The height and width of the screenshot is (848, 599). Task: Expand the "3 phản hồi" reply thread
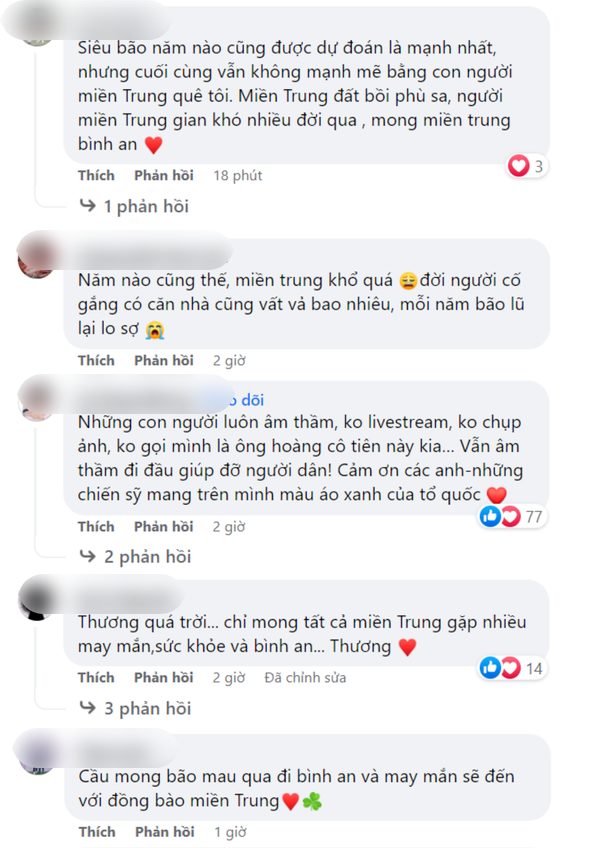[x=148, y=708]
